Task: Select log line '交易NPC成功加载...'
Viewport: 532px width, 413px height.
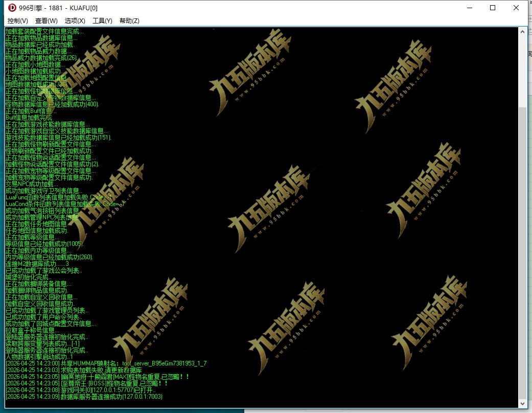Action: click(32, 185)
